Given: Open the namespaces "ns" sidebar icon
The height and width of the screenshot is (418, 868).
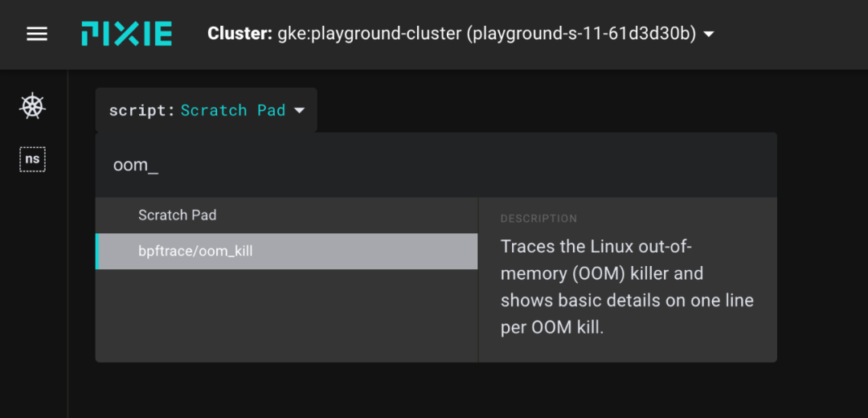Looking at the screenshot, I should tap(33, 159).
